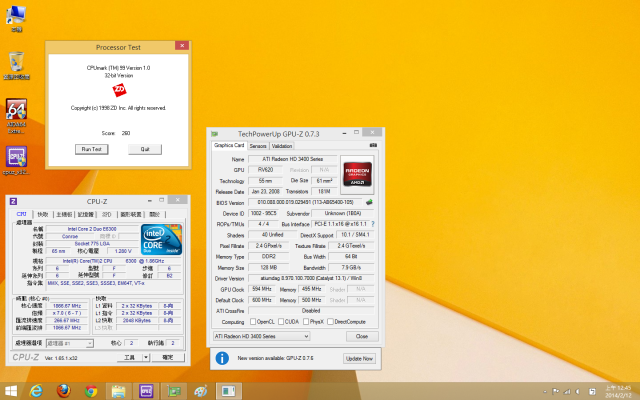Click the Driver Version field in GPU-Z
640x400 pixels.
[311, 278]
